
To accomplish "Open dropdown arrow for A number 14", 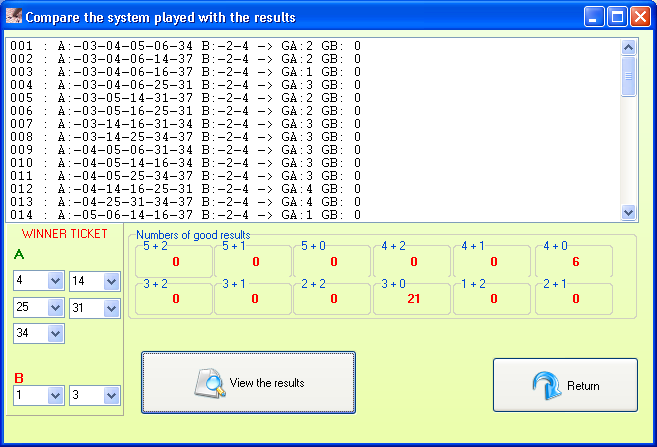I will click(111, 281).
